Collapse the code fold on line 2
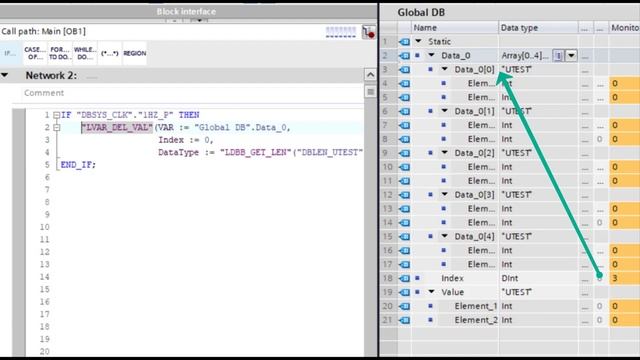This screenshot has height=360, width=640. tap(57, 128)
